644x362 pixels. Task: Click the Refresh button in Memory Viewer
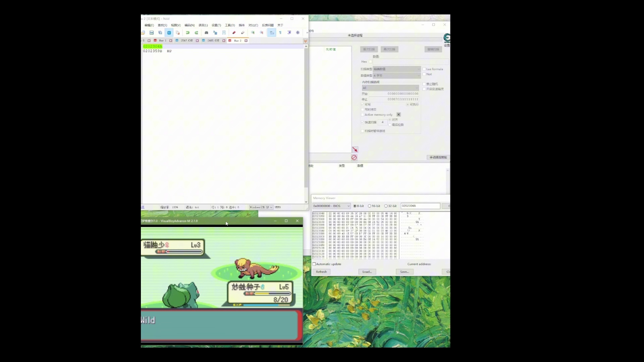click(321, 272)
